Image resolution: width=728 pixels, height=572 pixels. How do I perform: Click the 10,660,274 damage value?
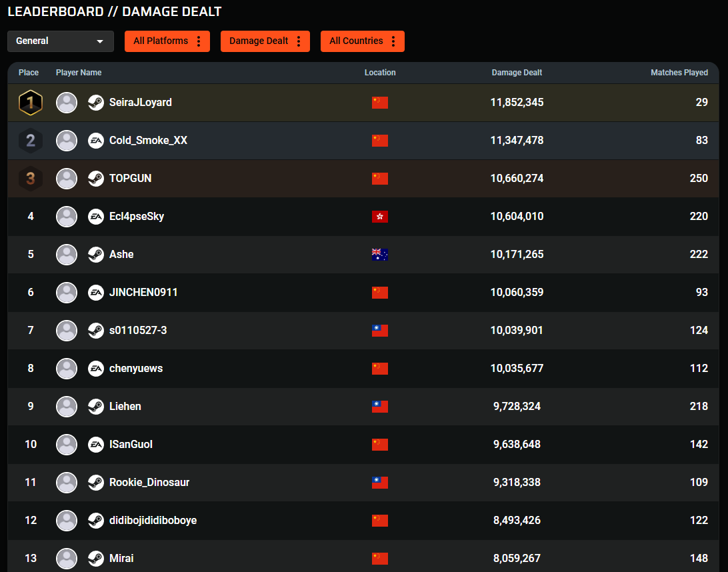point(517,179)
